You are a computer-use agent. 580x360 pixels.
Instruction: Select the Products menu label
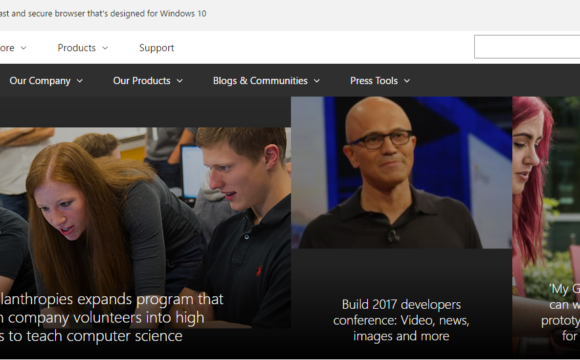click(x=77, y=48)
